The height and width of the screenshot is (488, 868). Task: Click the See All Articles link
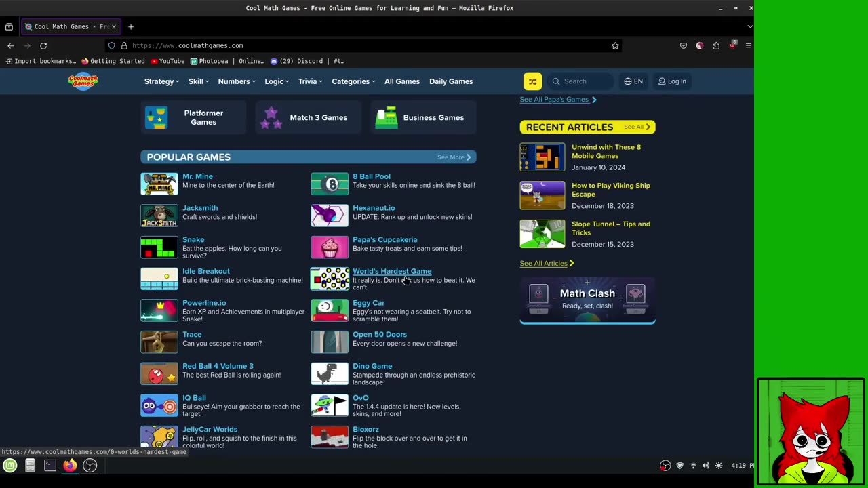[547, 263]
